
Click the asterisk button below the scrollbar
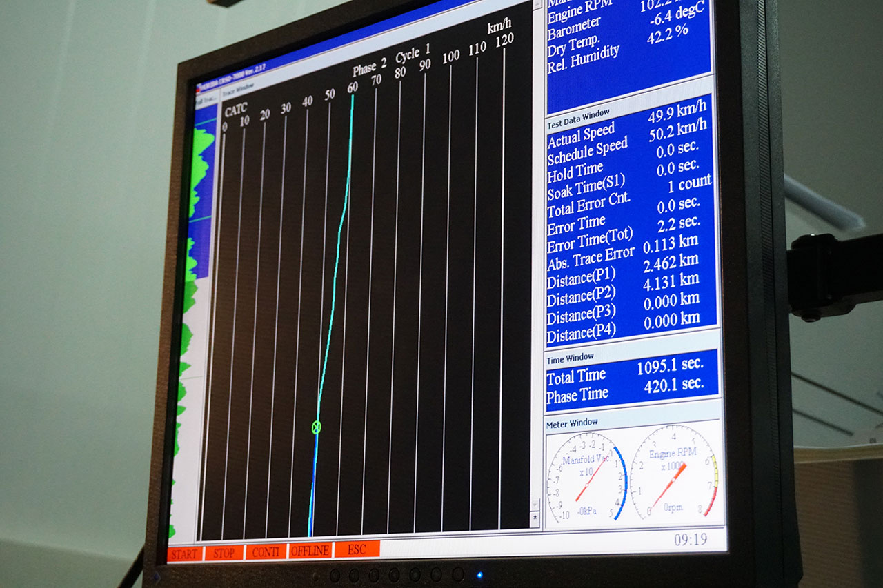point(535,519)
